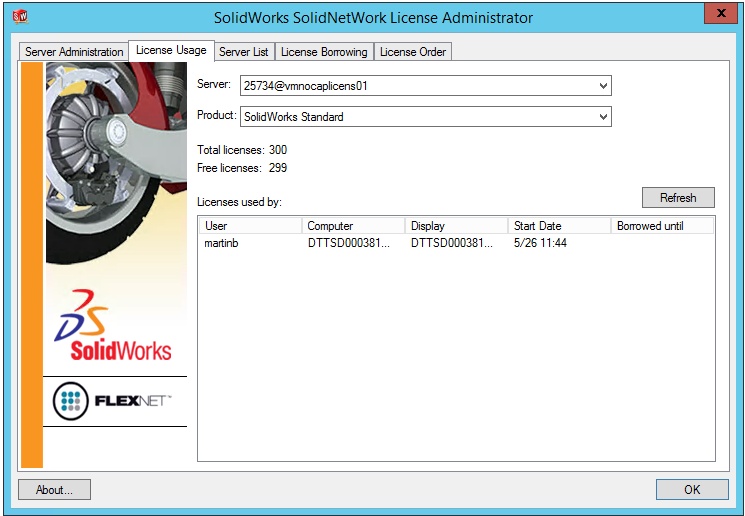The width and height of the screenshot is (745, 516).
Task: Select the martinb user row
Action: coord(456,243)
